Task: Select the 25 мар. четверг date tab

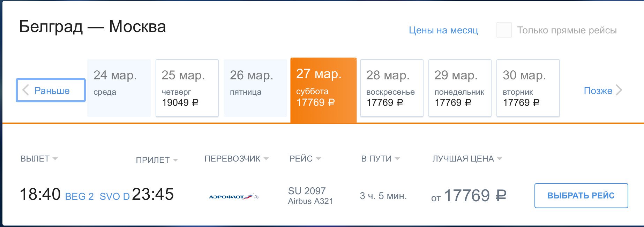Action: [187, 88]
